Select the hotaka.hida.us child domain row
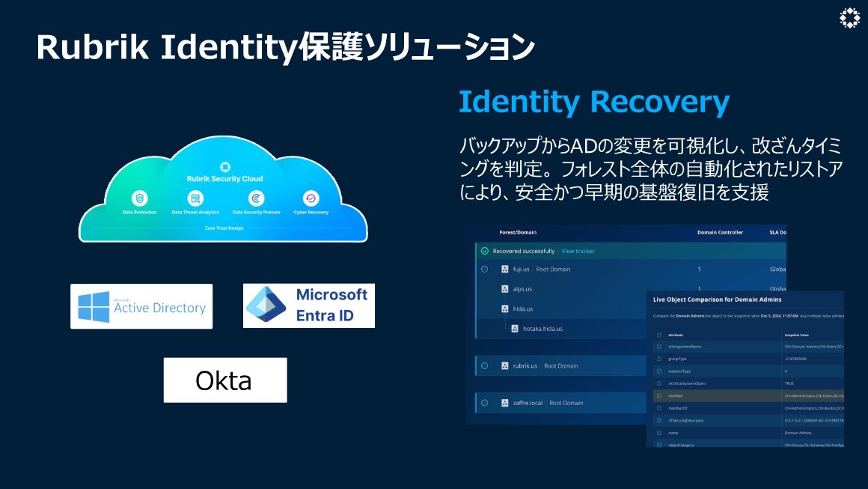868x489 pixels. [542, 329]
